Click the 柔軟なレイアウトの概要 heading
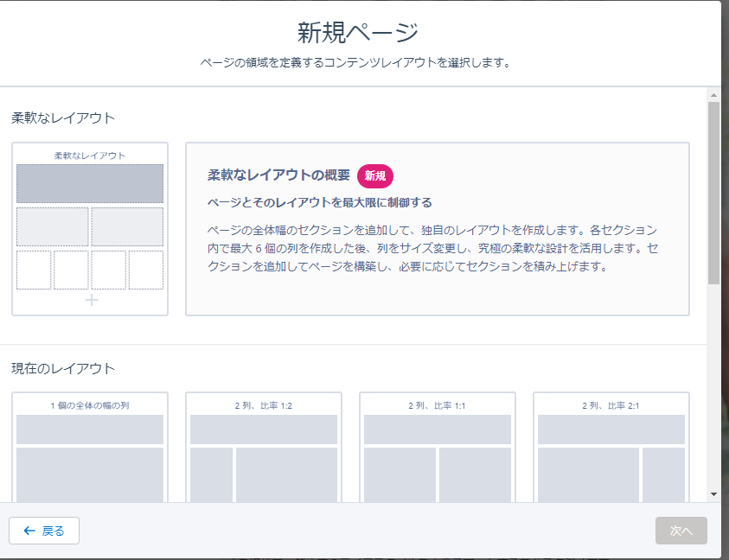 [278, 175]
